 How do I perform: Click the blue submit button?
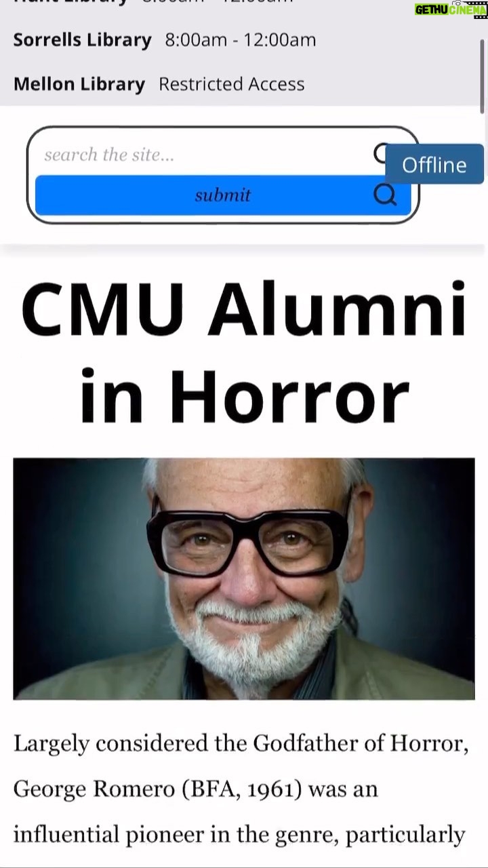(223, 195)
